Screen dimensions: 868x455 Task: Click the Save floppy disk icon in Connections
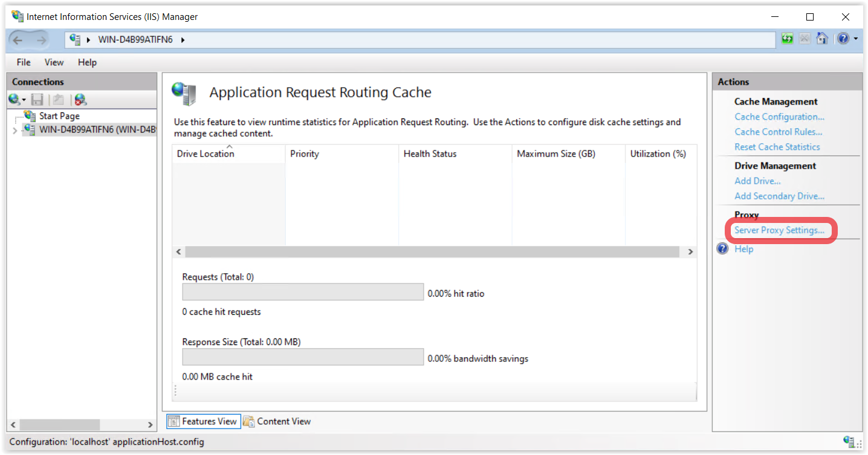pos(37,100)
